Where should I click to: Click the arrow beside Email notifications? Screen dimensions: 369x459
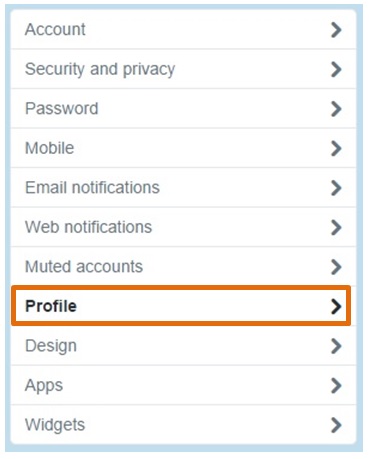336,188
